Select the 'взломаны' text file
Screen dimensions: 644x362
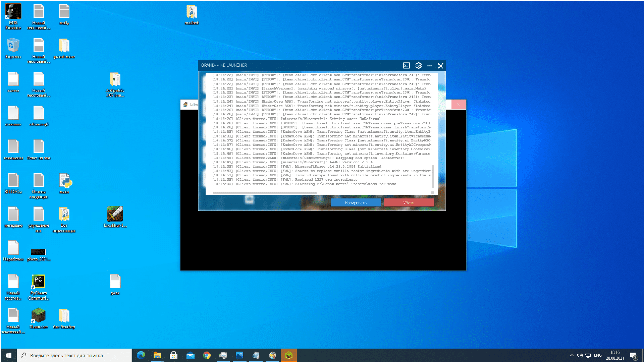click(13, 150)
